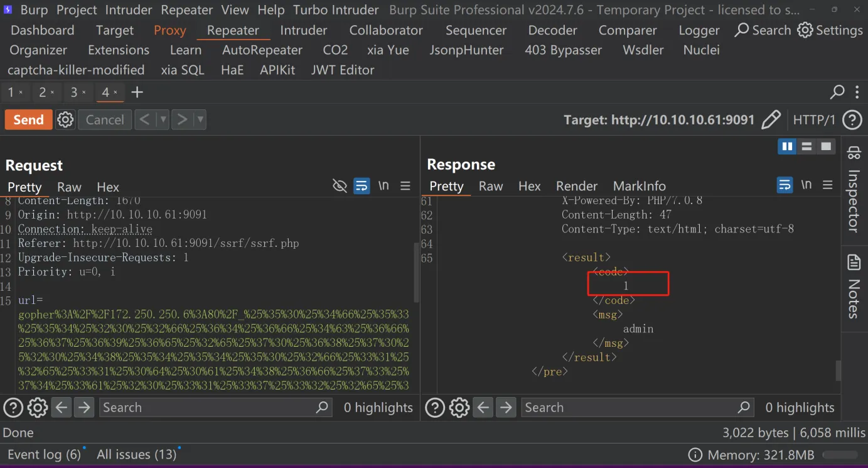The height and width of the screenshot is (468, 868).
Task: Switch to top-bottom split layout icon
Action: (806, 146)
